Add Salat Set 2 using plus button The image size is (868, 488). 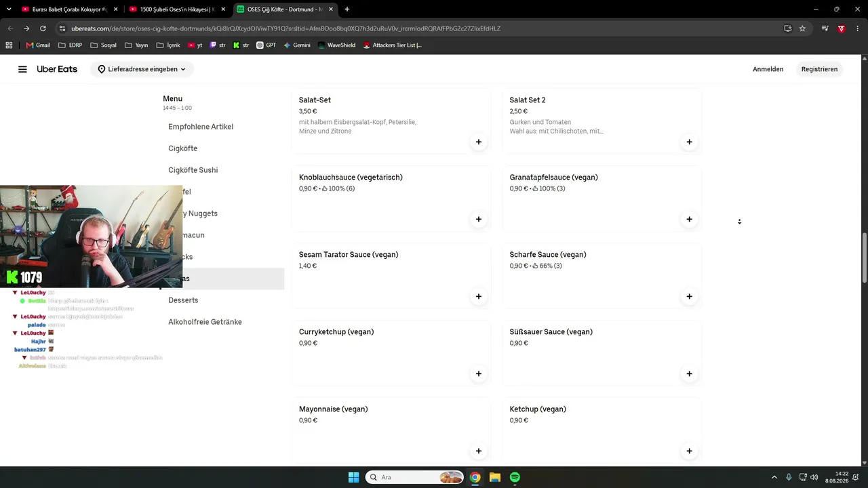click(x=689, y=142)
